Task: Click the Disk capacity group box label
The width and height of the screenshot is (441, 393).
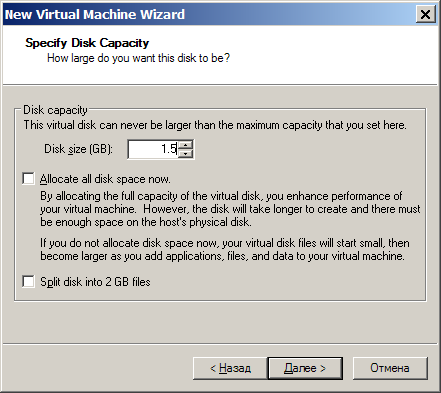Action: 55,110
